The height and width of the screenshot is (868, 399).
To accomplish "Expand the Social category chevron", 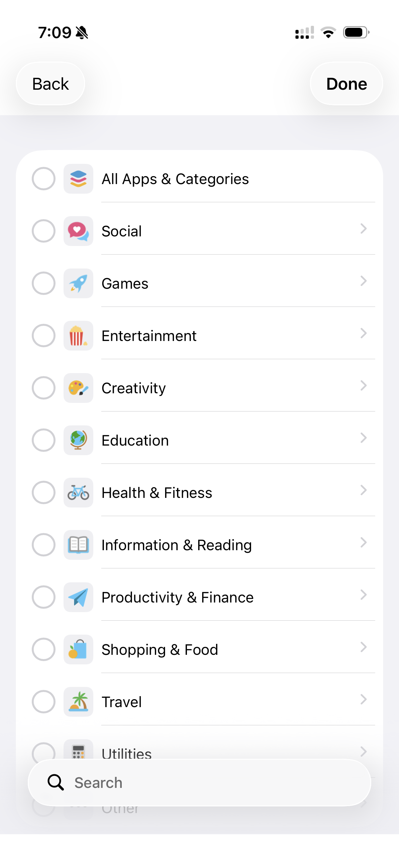I will pyautogui.click(x=363, y=229).
